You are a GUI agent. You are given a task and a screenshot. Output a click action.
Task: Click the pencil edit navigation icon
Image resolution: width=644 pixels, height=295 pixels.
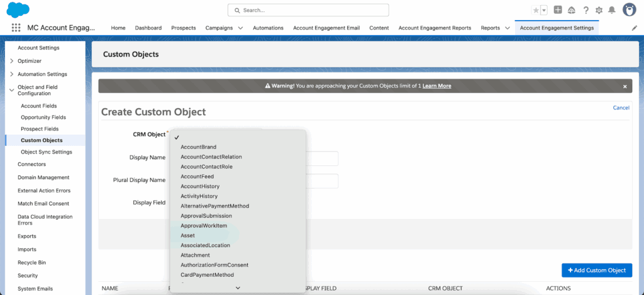click(x=634, y=28)
